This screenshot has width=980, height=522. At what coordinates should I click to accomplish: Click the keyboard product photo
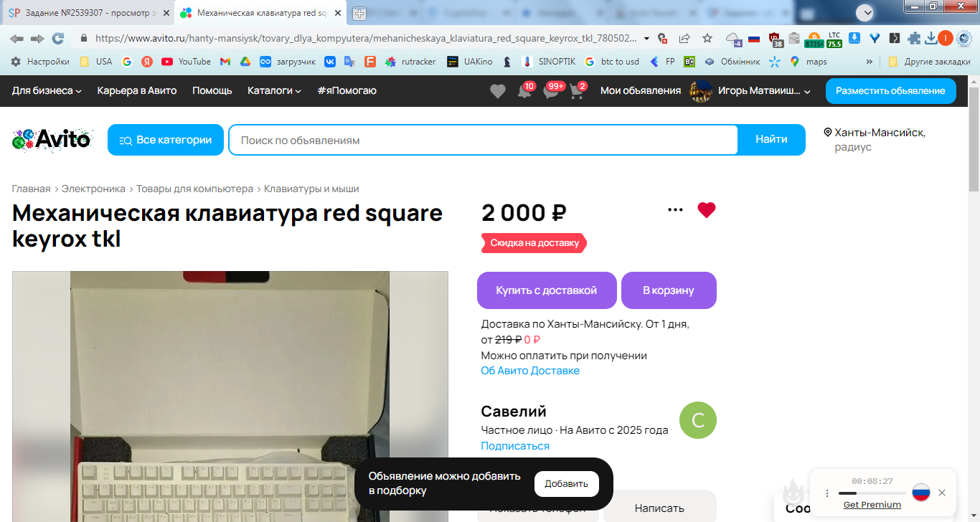pos(230,397)
